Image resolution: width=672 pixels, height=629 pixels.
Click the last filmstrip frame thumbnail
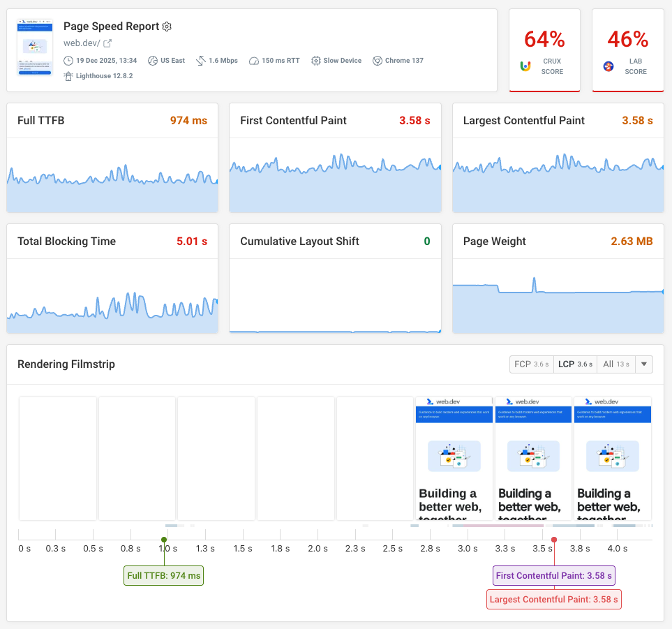pos(612,458)
